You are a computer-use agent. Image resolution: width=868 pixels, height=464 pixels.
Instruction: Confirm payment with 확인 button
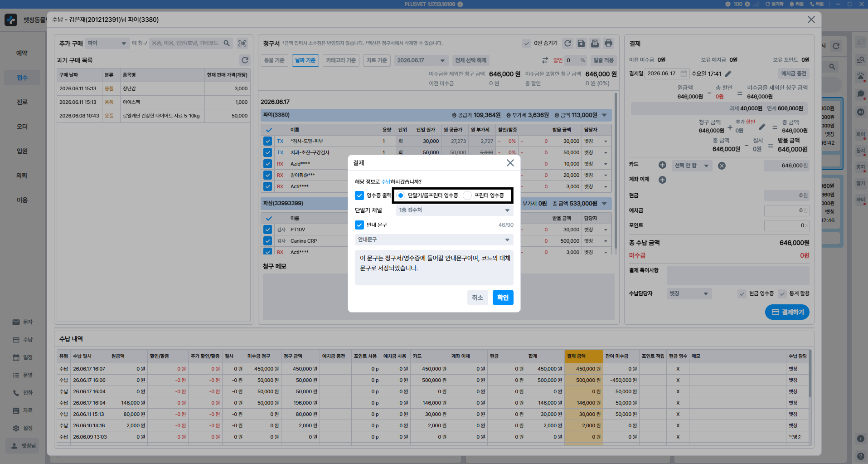tap(503, 298)
